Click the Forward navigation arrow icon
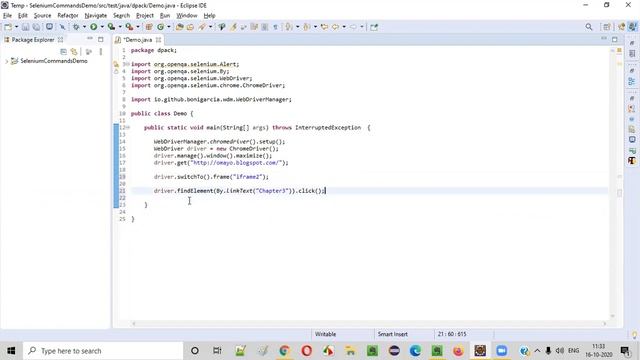The image size is (640, 360). 353,27
